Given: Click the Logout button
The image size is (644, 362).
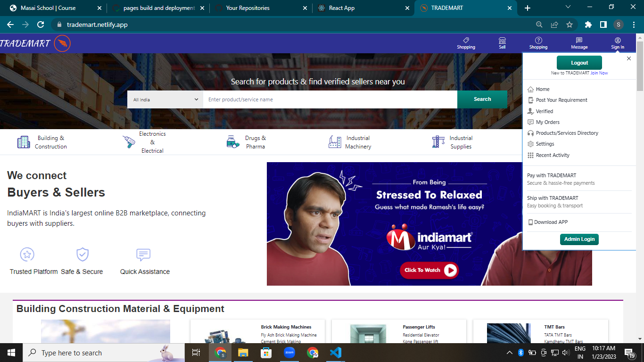Looking at the screenshot, I should [579, 62].
